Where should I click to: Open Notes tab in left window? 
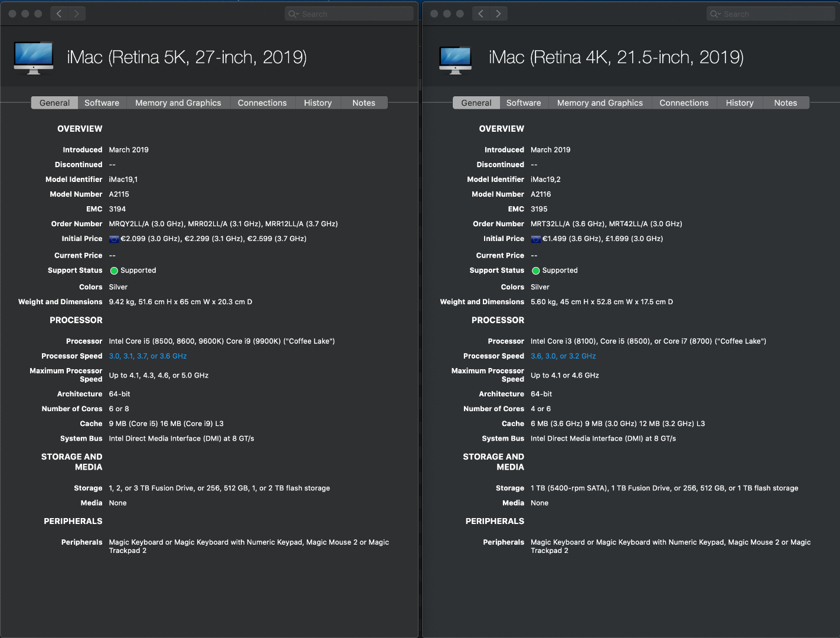(x=364, y=103)
